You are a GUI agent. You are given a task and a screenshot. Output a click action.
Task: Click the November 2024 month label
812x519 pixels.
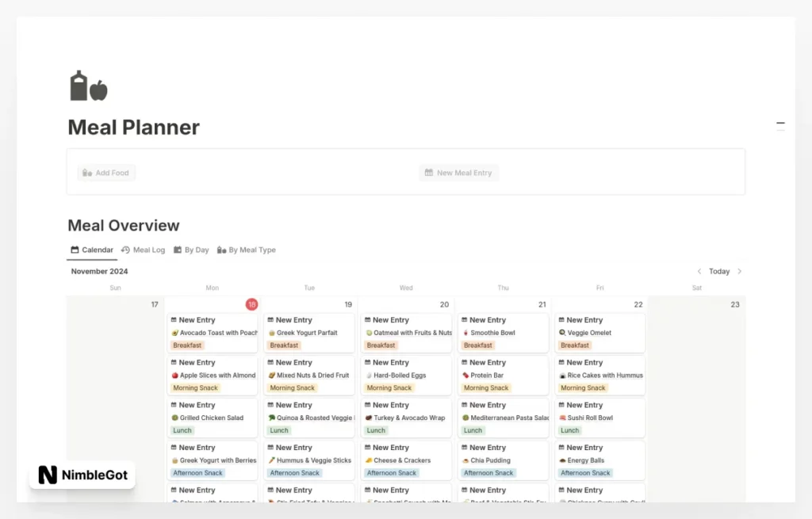[x=99, y=271]
